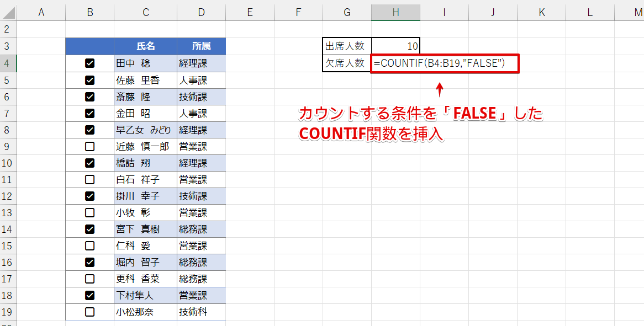Image resolution: width=644 pixels, height=326 pixels.
Task: Uncheck the checkbox for 橋詰 翔
Action: pos(89,163)
